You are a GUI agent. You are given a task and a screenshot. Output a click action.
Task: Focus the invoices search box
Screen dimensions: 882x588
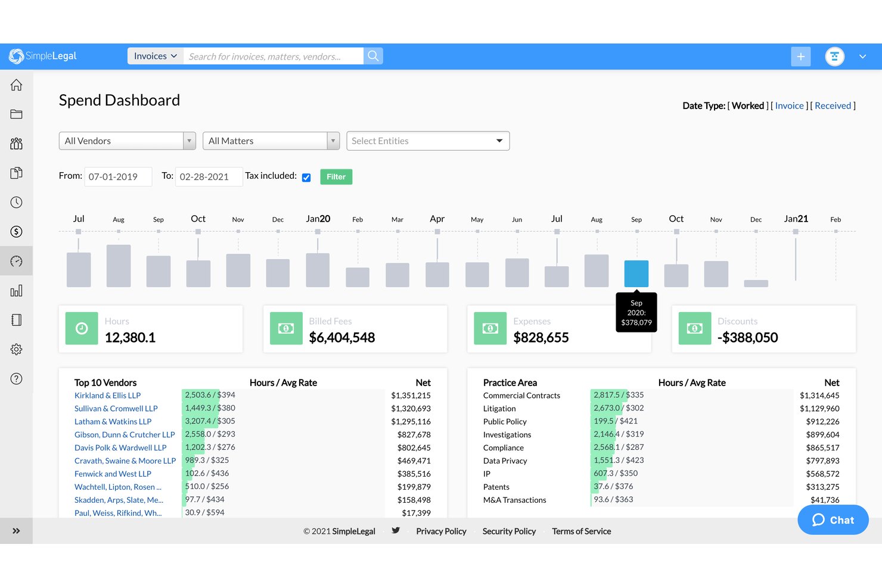pyautogui.click(x=274, y=56)
